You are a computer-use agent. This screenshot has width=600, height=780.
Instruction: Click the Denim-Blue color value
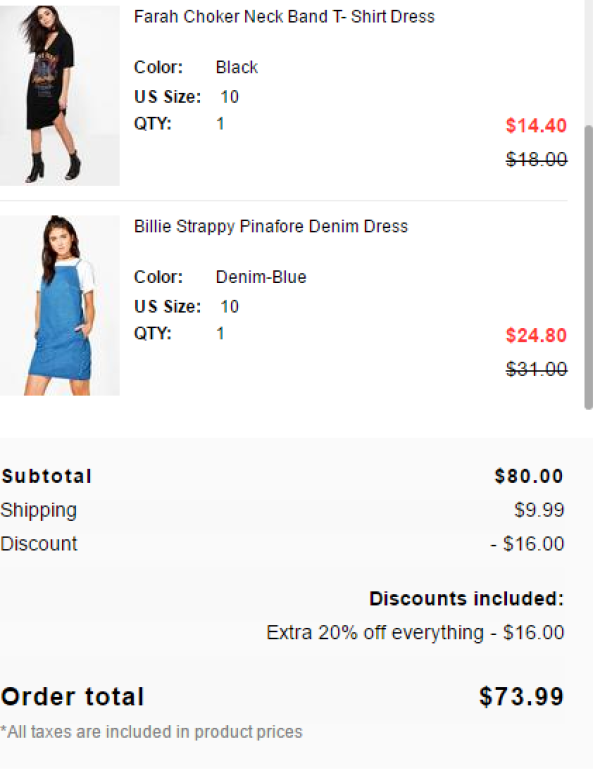click(x=261, y=277)
